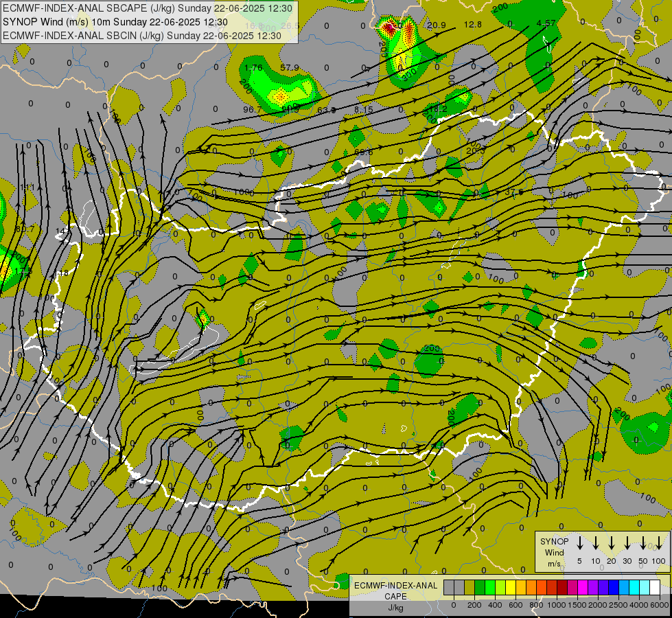Click the '30' speed label in wind legend
Image resolution: width=672 pixels, height=618 pixels.
click(x=627, y=561)
